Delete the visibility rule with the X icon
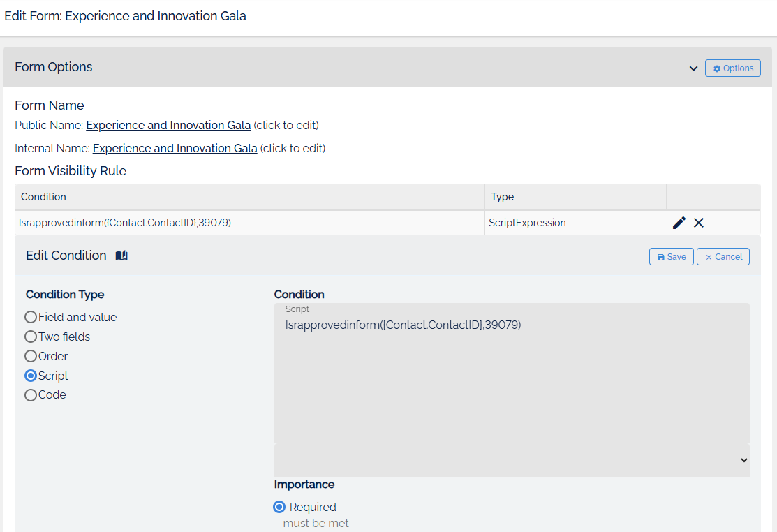Viewport: 777px width, 532px height. click(x=699, y=223)
